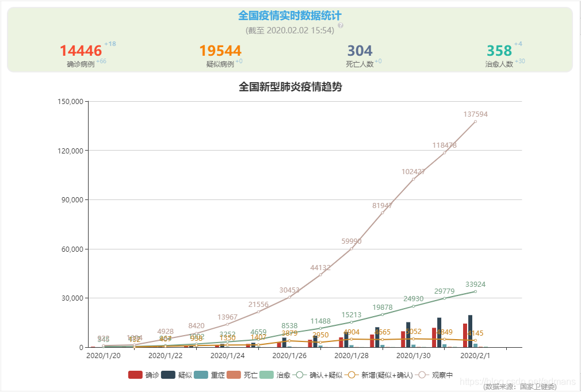This screenshot has width=581, height=392.
Task: Click the 44132 observation data point
Action: pyautogui.click(x=320, y=275)
